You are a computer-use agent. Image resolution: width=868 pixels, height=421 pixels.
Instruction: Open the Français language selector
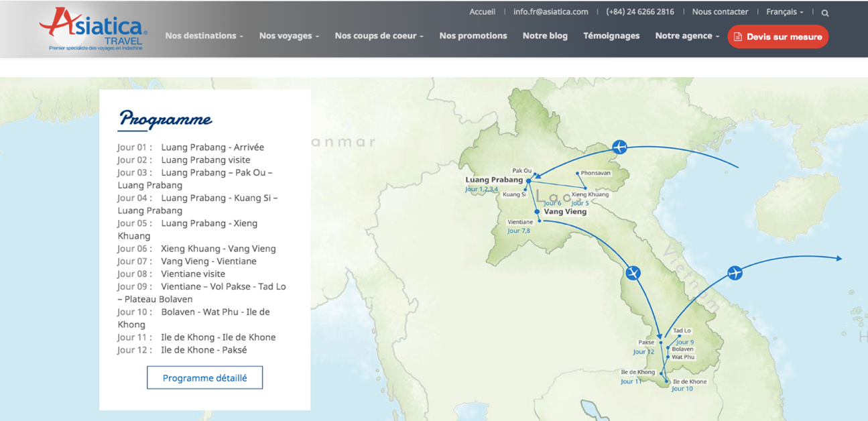[784, 12]
